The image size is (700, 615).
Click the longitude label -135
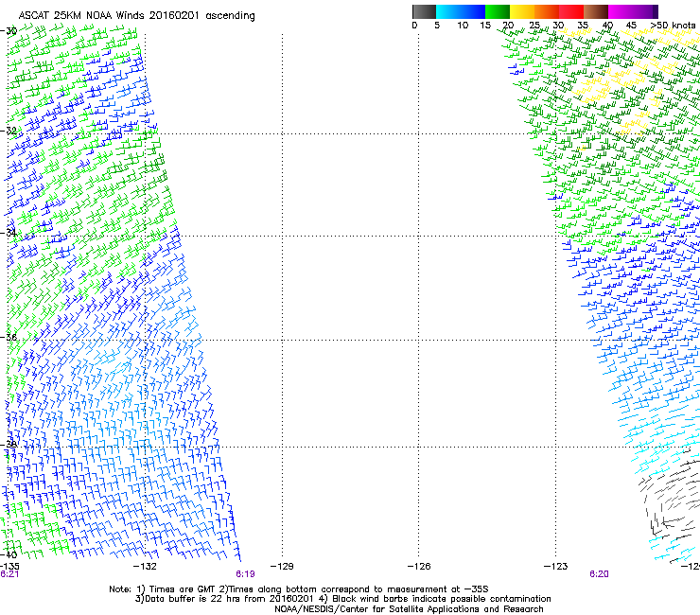click(x=9, y=567)
